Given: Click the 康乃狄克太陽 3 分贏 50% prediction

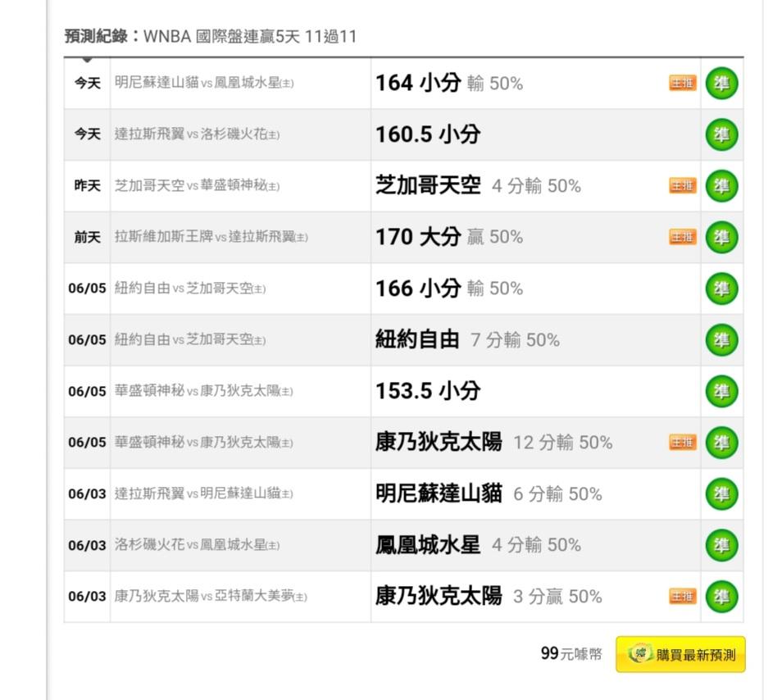Looking at the screenshot, I should (x=489, y=597).
